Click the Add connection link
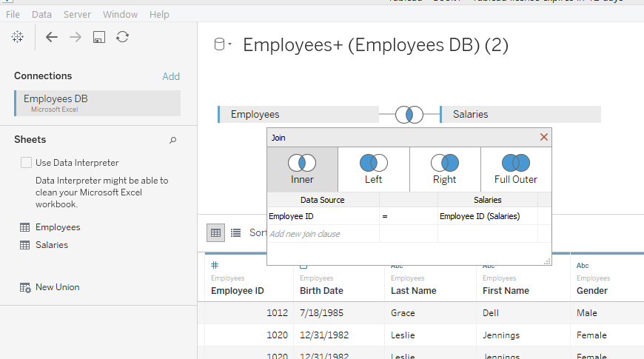 coord(171,76)
